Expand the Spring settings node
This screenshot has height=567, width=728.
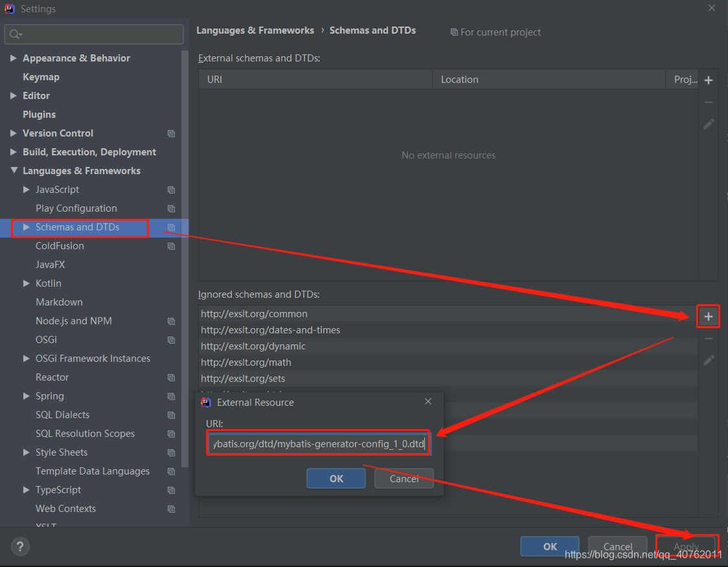(26, 395)
